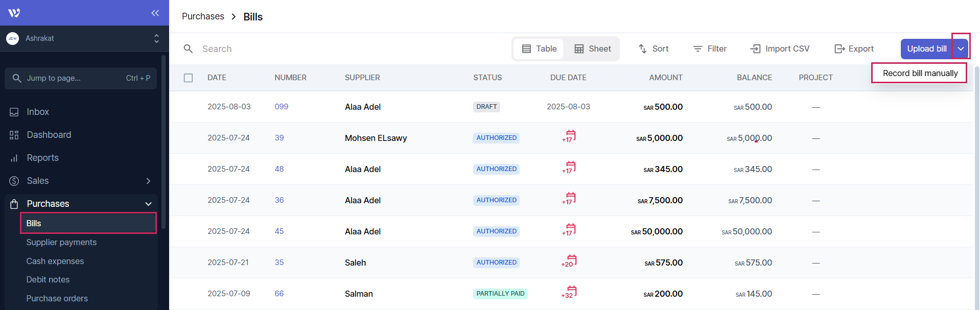Open the Upload bill dropdown arrow
Screen dimensions: 980x310
[961, 49]
